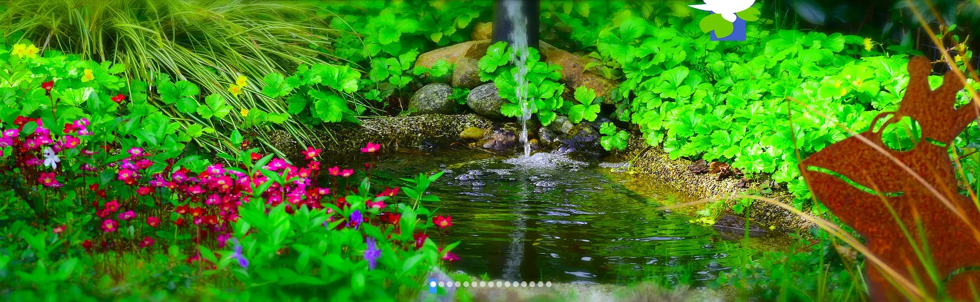Open the second-to-last slideshow dot
Viewport: 980px width, 302px height.
click(541, 284)
